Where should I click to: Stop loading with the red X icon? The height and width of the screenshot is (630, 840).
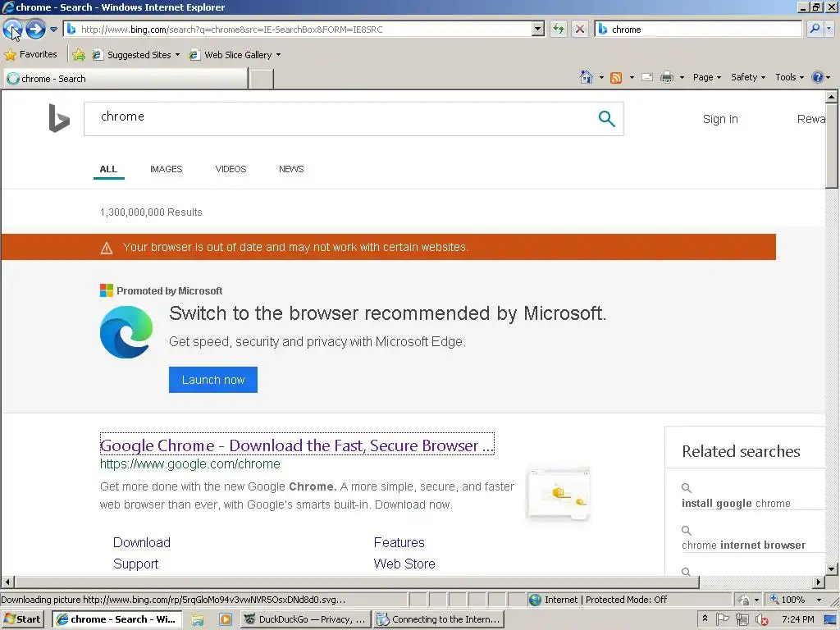(580, 29)
